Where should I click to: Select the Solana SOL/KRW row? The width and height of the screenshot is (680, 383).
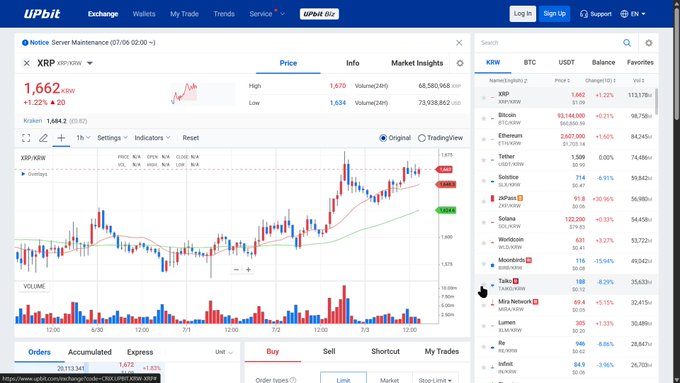click(x=566, y=222)
